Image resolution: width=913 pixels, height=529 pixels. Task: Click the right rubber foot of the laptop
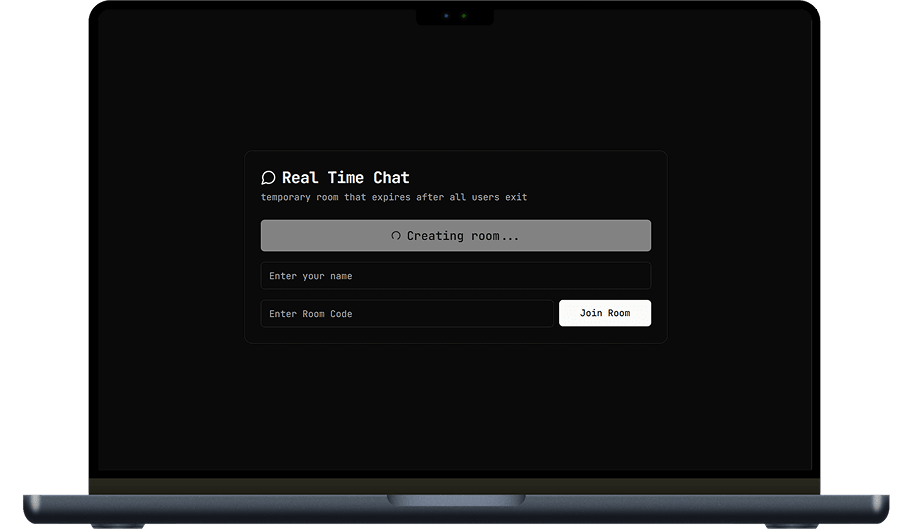click(x=795, y=525)
